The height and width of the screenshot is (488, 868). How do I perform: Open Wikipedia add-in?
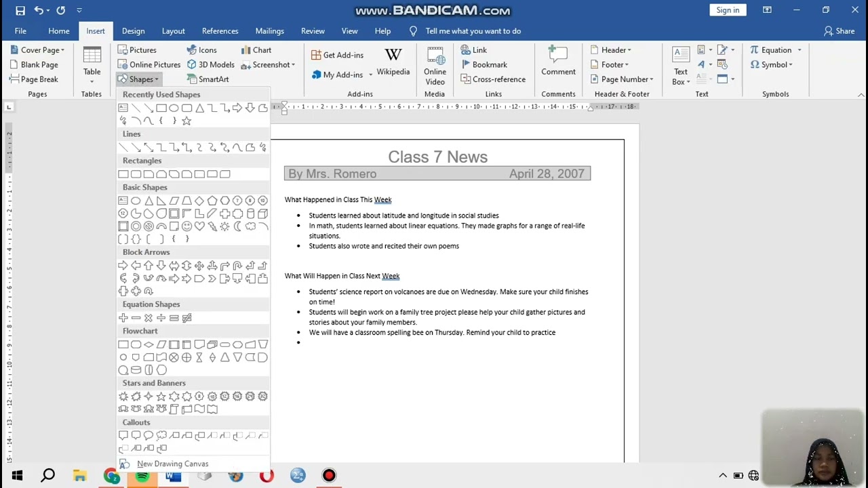[x=393, y=61]
